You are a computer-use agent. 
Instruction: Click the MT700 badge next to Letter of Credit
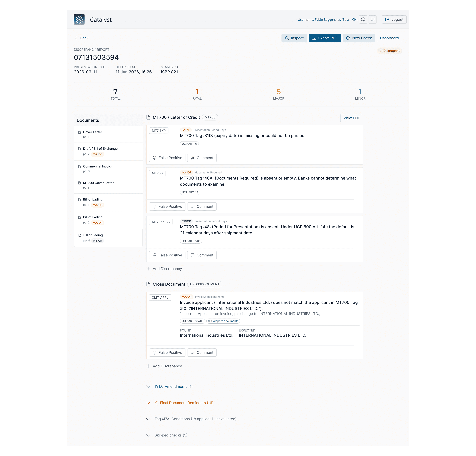click(210, 117)
